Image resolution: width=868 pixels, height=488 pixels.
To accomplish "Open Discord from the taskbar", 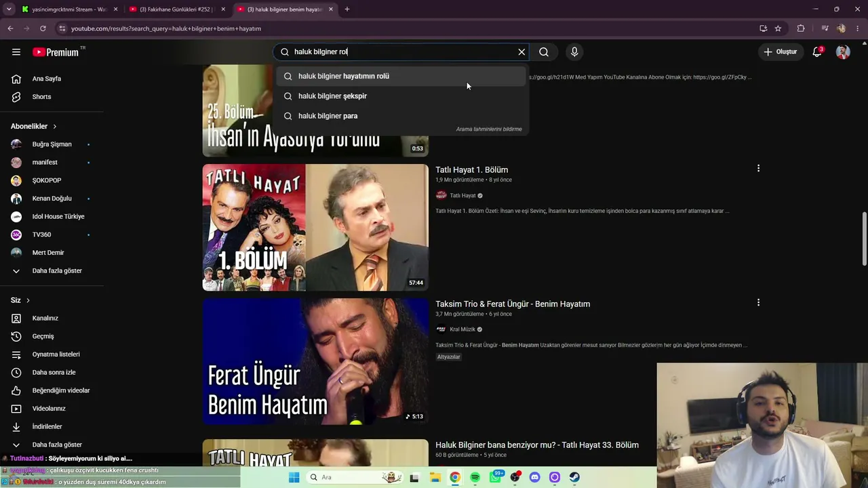I will 534,477.
